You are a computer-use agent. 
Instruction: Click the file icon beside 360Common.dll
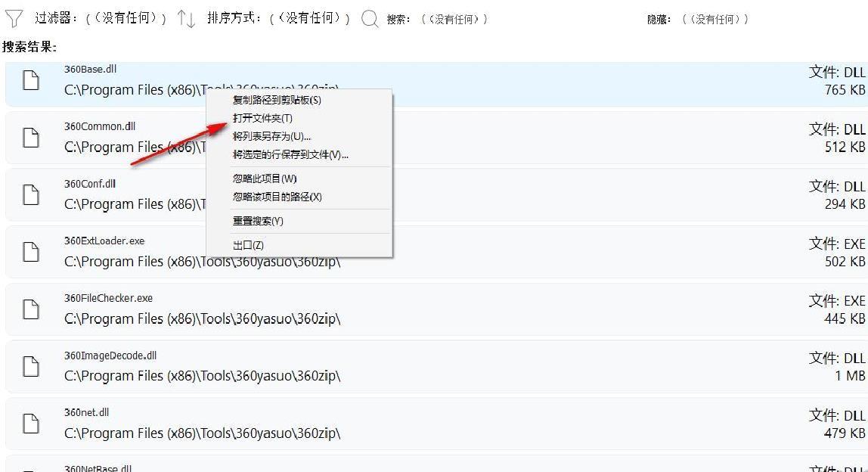coord(31,138)
